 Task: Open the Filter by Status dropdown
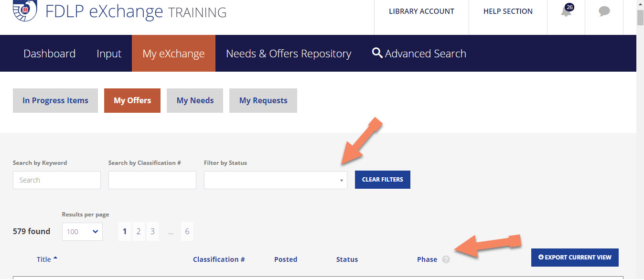pyautogui.click(x=276, y=180)
